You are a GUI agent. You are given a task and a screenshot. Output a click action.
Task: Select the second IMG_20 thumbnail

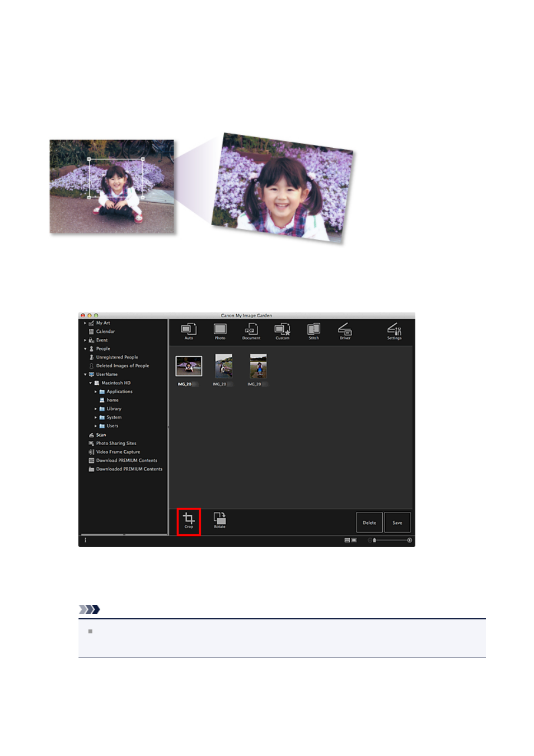click(x=223, y=366)
